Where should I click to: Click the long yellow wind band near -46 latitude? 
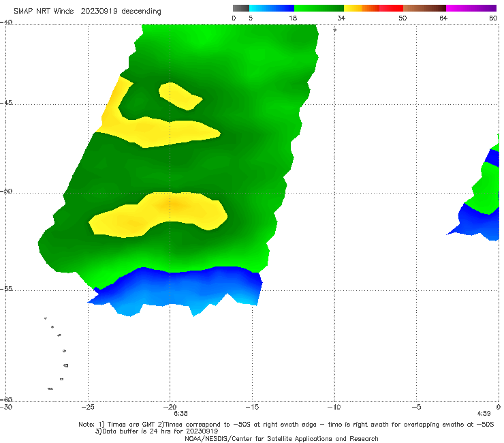point(161,130)
